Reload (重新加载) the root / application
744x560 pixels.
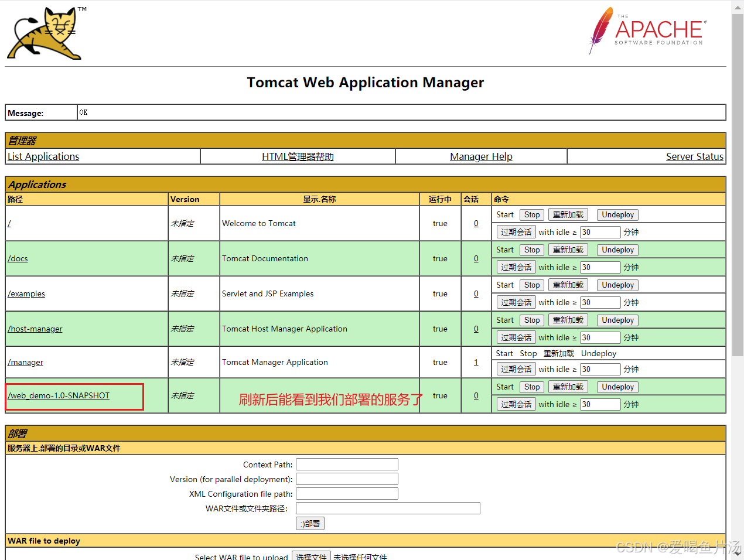(568, 215)
